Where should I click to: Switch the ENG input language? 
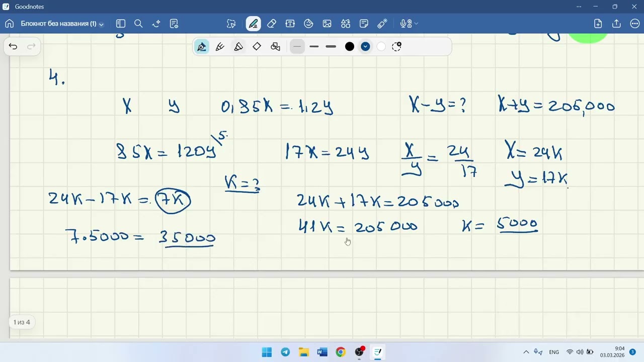(554, 352)
